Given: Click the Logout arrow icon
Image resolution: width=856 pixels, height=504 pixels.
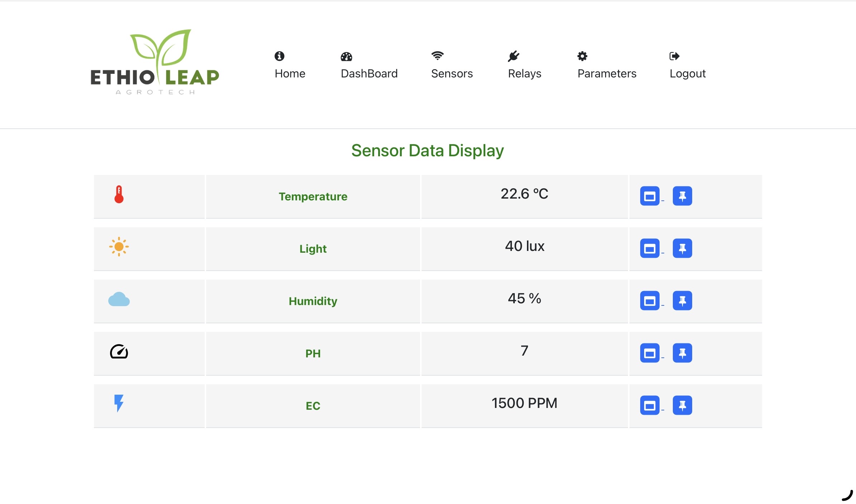Looking at the screenshot, I should tap(675, 56).
